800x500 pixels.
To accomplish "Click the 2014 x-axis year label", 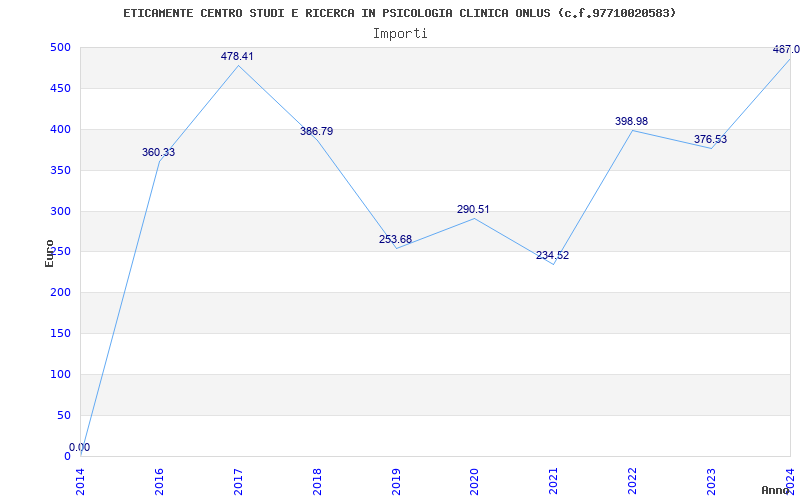I will click(x=81, y=482).
